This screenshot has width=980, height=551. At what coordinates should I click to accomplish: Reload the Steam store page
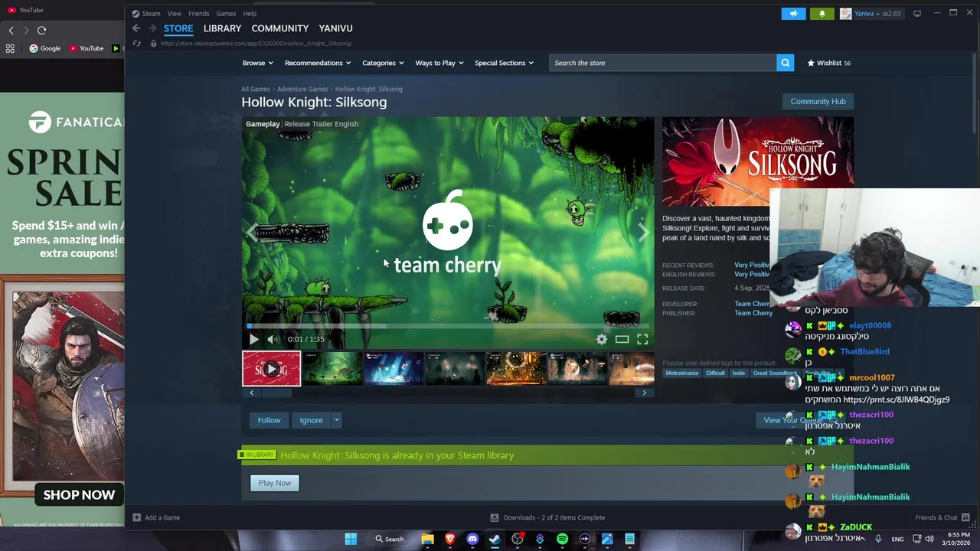(x=136, y=44)
